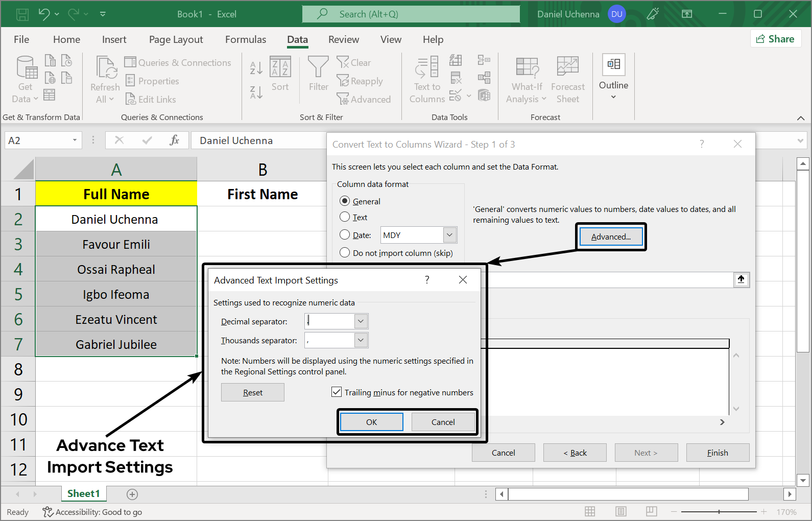Click the Undo arrow in title bar
This screenshot has width=812, height=521.
[x=44, y=14]
